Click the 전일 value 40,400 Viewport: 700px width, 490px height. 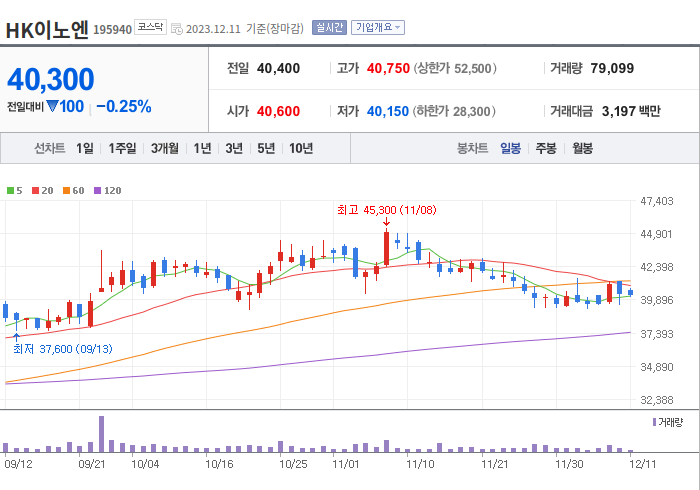pos(279,68)
